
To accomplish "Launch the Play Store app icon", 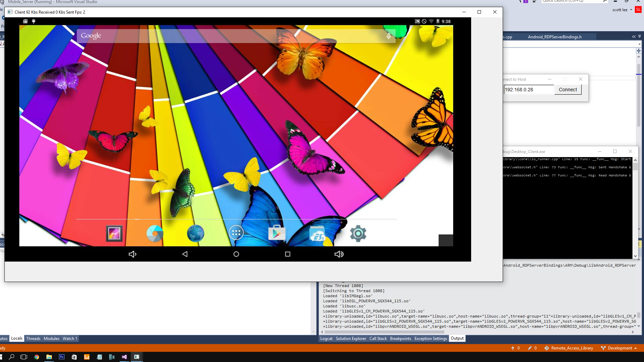I will pyautogui.click(x=277, y=233).
